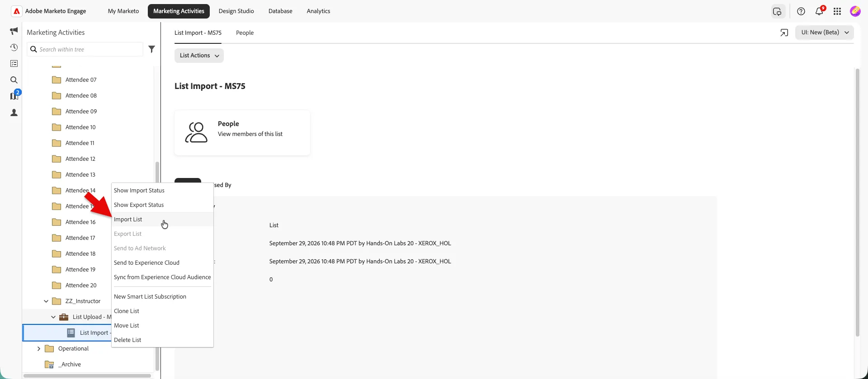The height and width of the screenshot is (379, 868).
Task: Open the user profile avatar
Action: click(x=855, y=11)
